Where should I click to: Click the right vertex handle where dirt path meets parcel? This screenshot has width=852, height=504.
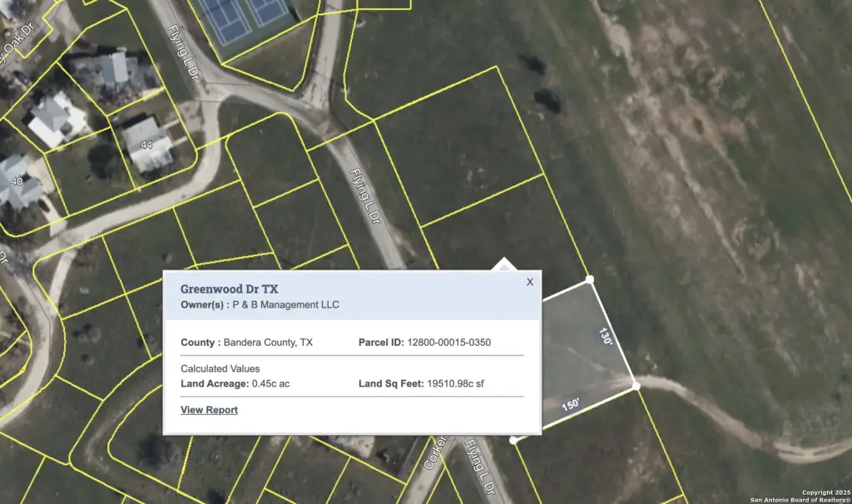[636, 386]
